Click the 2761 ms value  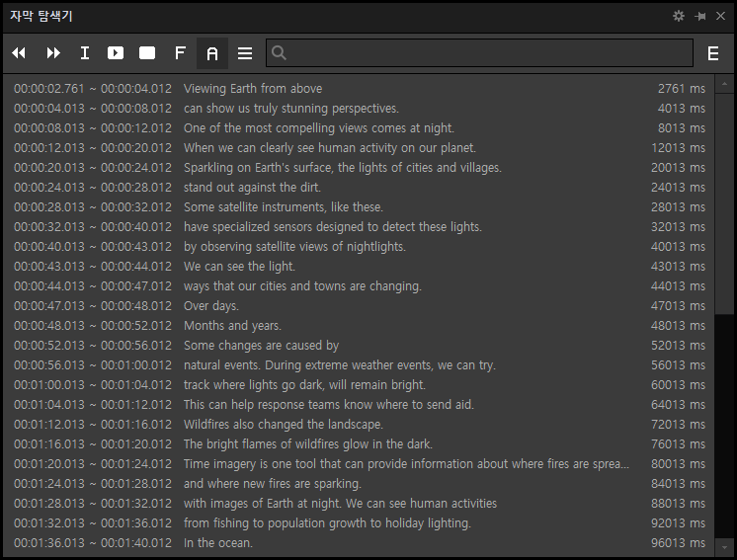[682, 89]
